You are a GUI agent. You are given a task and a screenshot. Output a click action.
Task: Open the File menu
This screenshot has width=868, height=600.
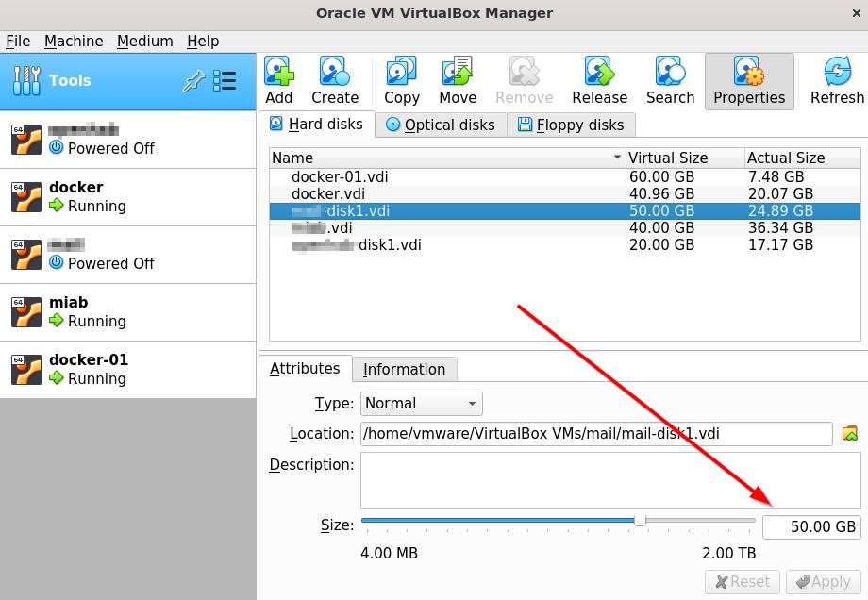pos(18,41)
